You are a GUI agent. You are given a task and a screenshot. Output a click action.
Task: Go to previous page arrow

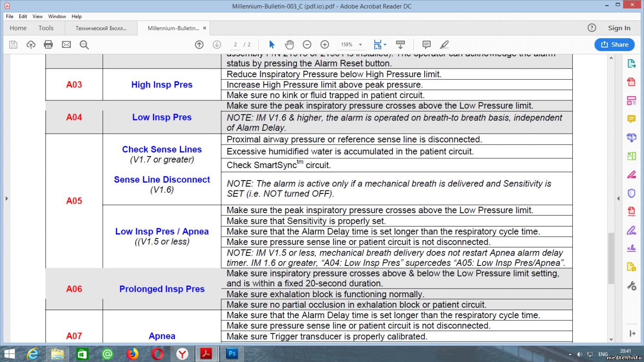point(199,45)
